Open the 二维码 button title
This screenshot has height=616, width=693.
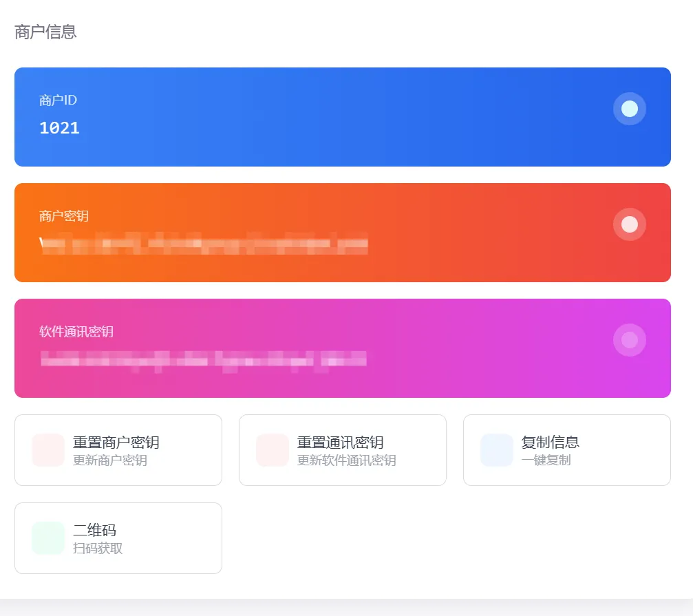pos(94,530)
